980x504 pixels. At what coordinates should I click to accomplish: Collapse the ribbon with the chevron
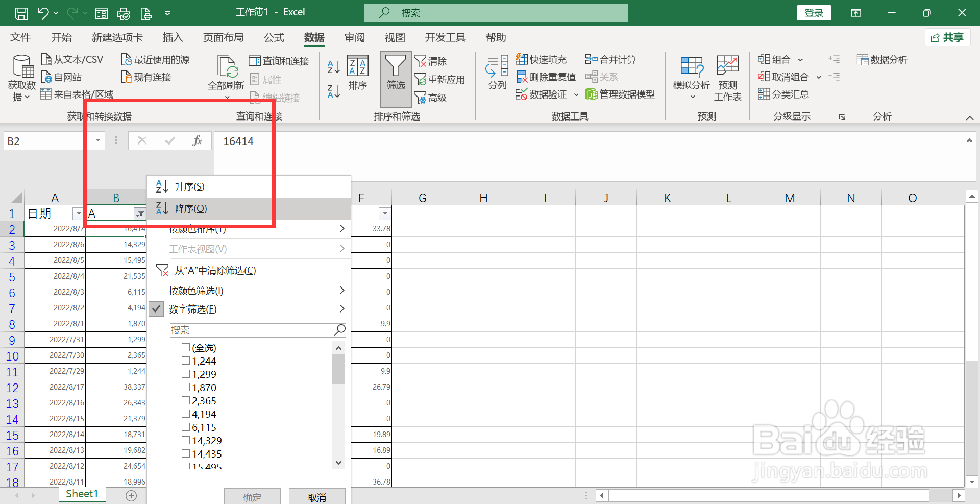click(970, 118)
